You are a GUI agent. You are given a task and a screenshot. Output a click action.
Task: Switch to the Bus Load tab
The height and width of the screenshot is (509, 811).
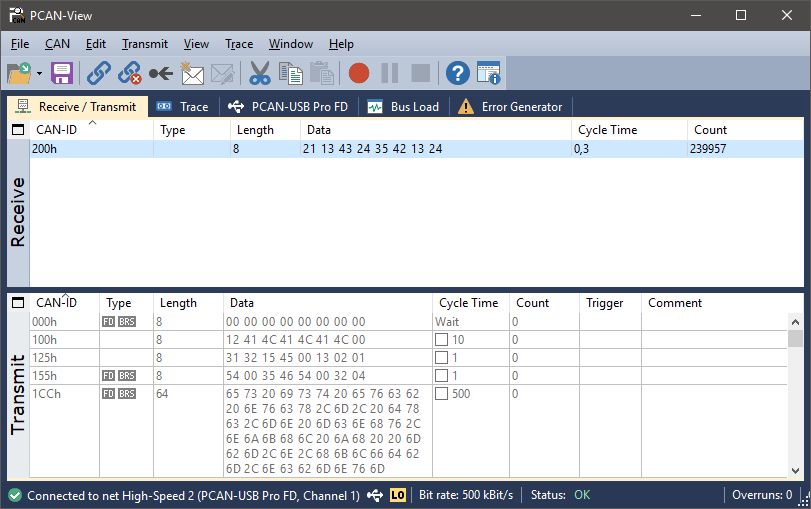pyautogui.click(x=404, y=107)
